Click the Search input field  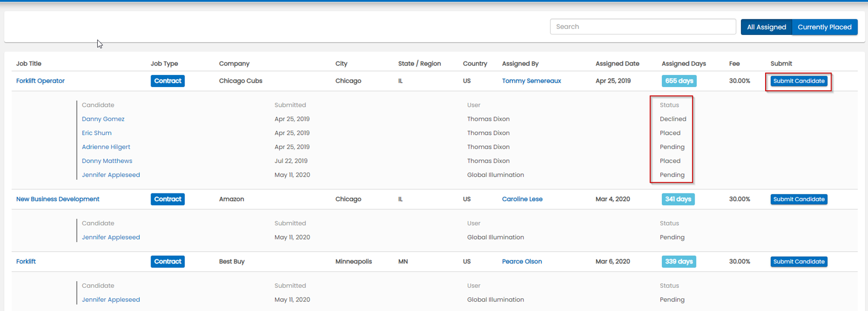(643, 27)
